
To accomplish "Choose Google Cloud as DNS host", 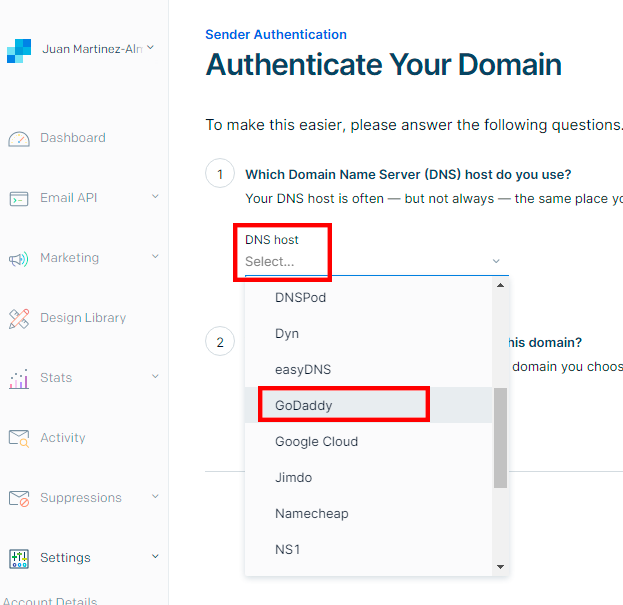I will 316,441.
